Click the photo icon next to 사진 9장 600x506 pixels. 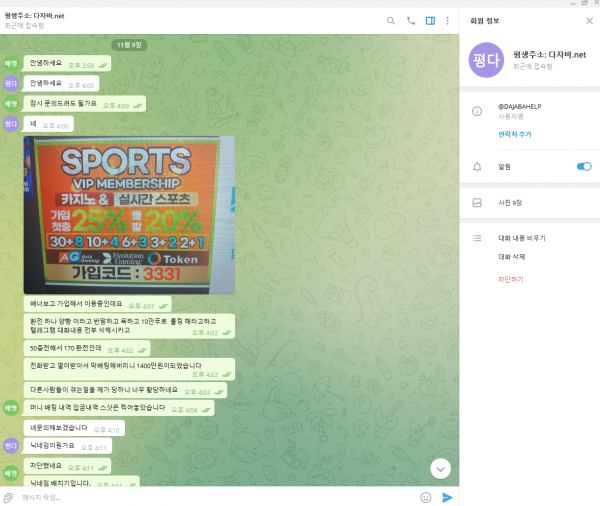pos(477,203)
